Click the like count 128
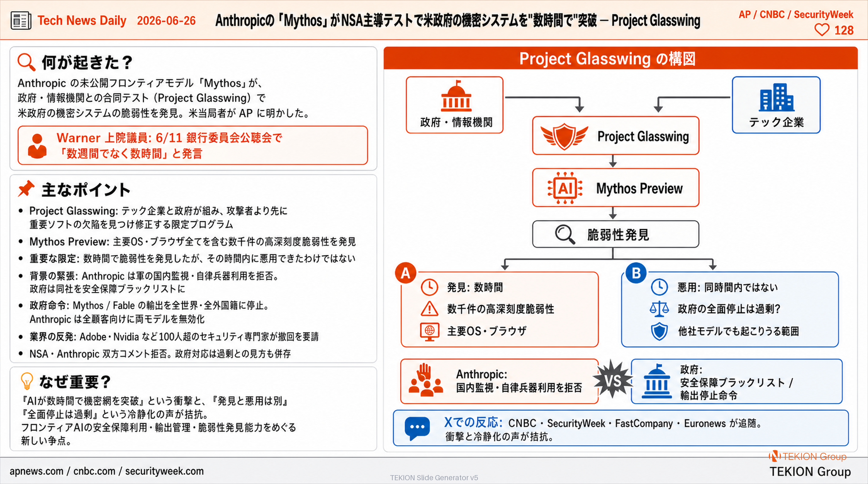Image resolution: width=868 pixels, height=484 pixels. point(844,30)
